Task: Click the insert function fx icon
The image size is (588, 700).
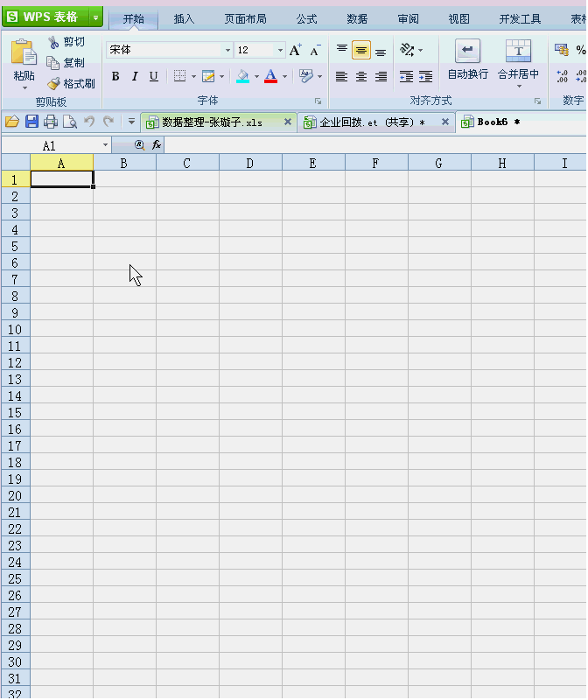Action: click(157, 145)
